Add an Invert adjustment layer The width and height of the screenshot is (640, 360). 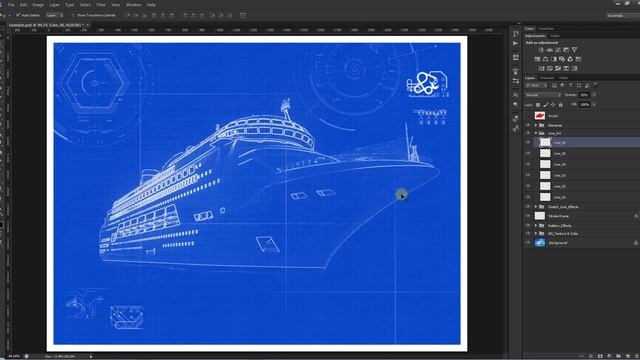click(x=541, y=69)
